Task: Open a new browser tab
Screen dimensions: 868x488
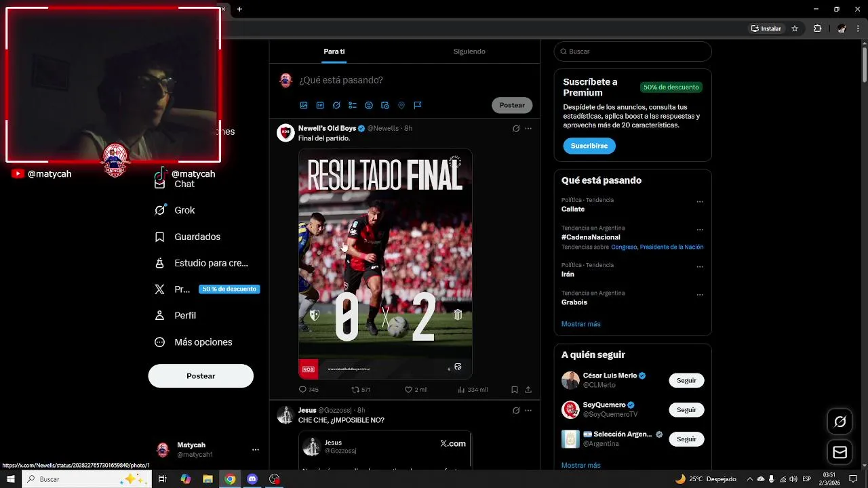Action: click(x=239, y=9)
